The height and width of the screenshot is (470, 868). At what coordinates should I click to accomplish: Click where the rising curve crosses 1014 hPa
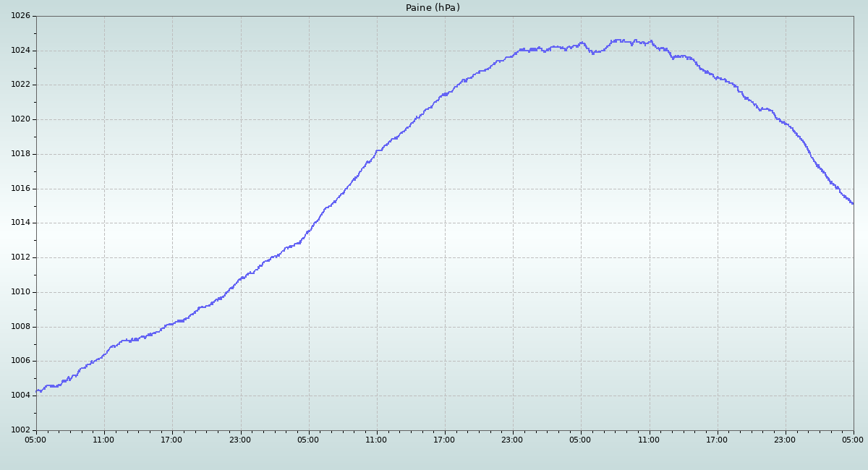tap(315, 223)
